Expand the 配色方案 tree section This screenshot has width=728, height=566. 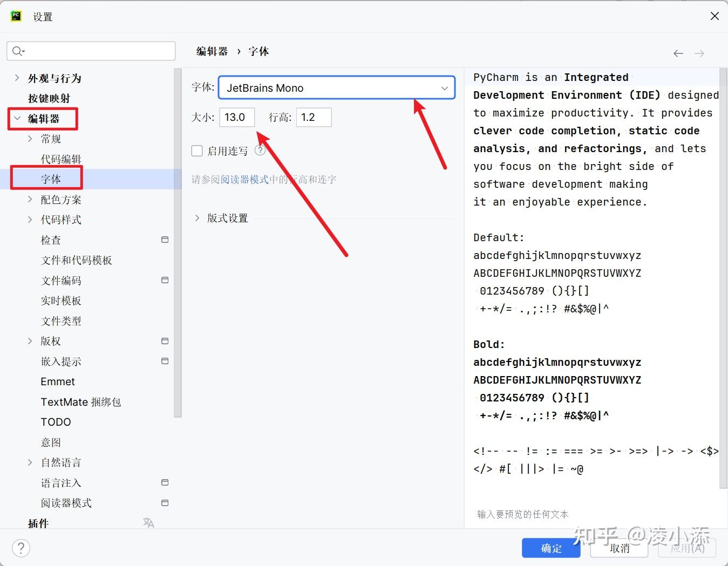[30, 199]
